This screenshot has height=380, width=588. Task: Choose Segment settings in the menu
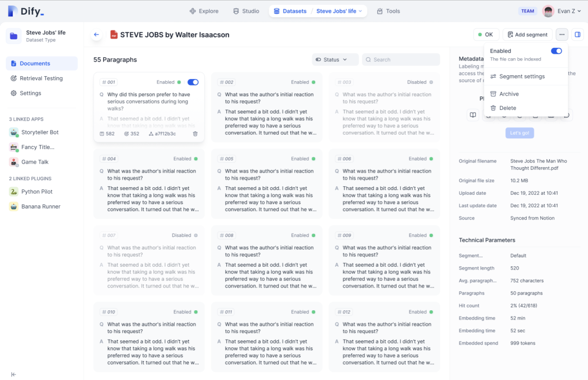pos(522,77)
